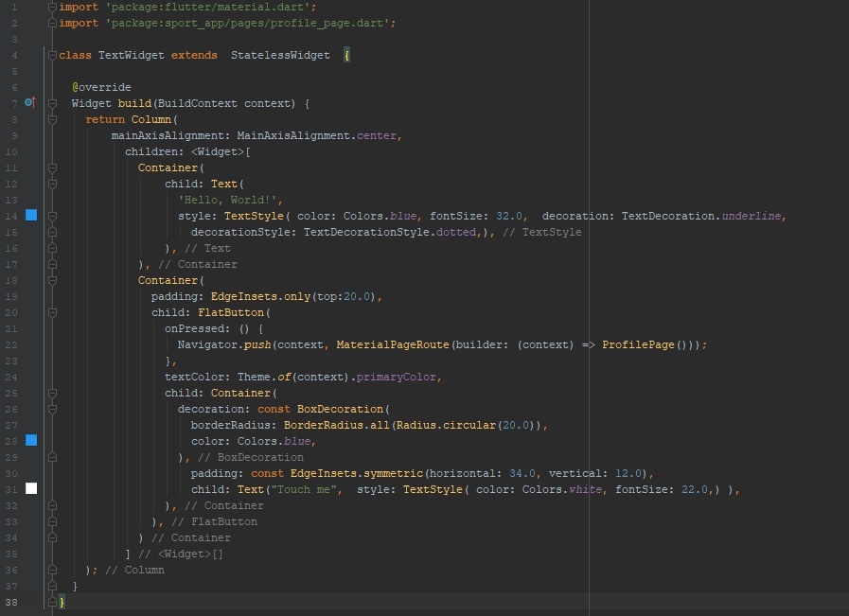
Task: Click BuildContext in the build signature
Action: tap(197, 103)
